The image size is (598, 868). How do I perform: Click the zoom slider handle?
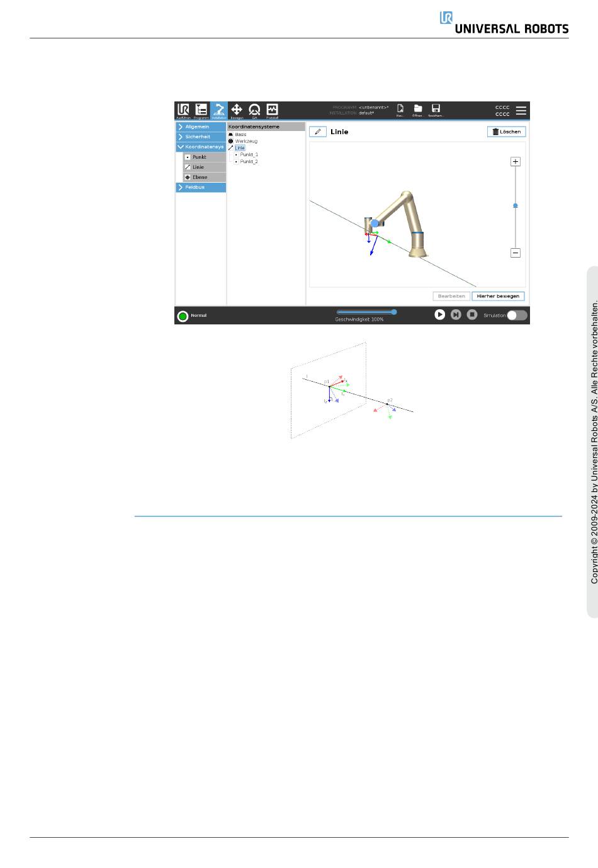tap(516, 206)
